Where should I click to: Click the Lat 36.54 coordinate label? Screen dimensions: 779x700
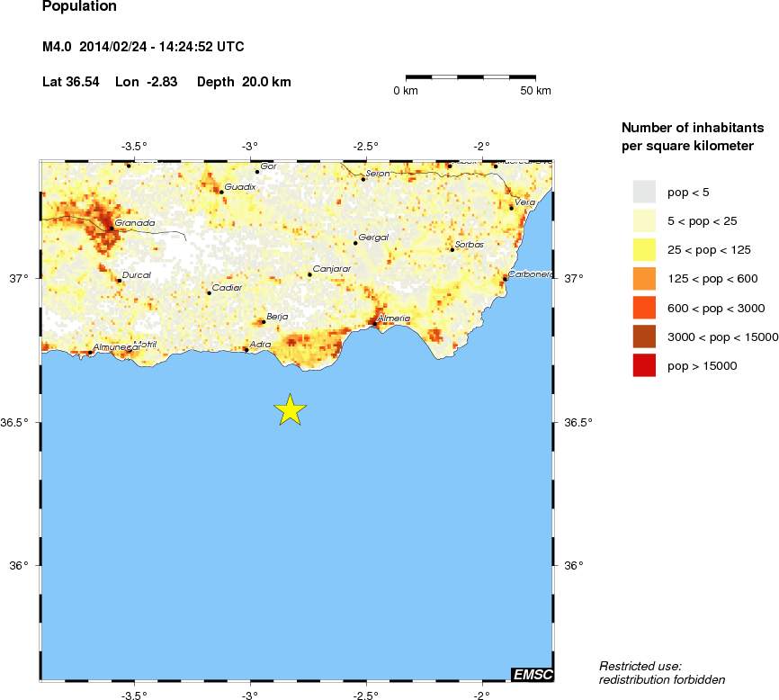click(69, 81)
